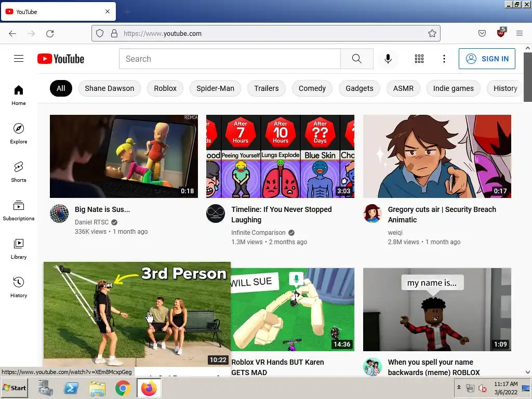Open YouTube settings three-dot menu

click(x=444, y=59)
